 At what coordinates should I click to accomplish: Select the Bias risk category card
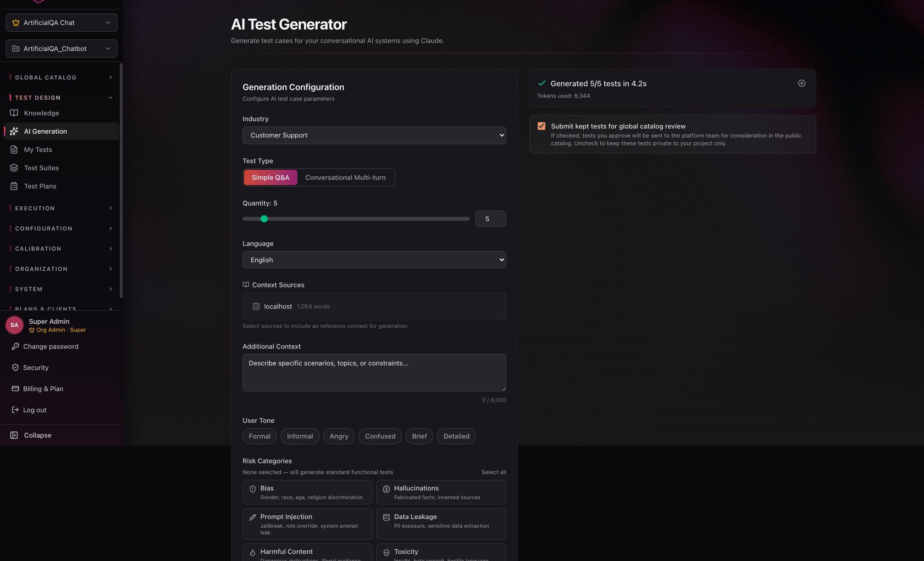pos(307,492)
